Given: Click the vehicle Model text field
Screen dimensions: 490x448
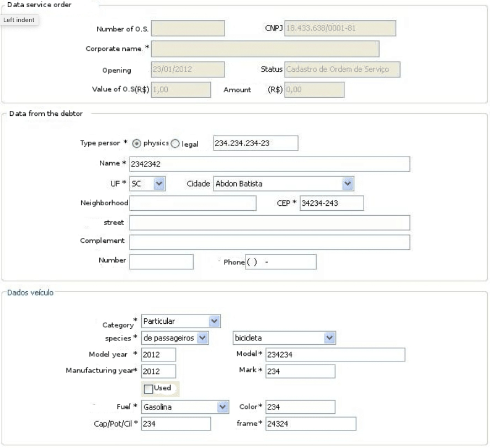Looking at the screenshot, I should [335, 355].
